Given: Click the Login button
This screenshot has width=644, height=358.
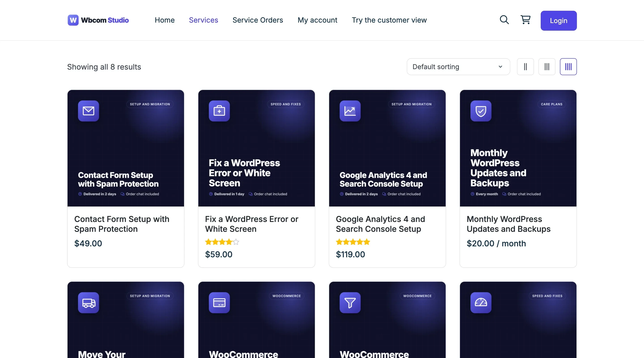Looking at the screenshot, I should click(559, 21).
